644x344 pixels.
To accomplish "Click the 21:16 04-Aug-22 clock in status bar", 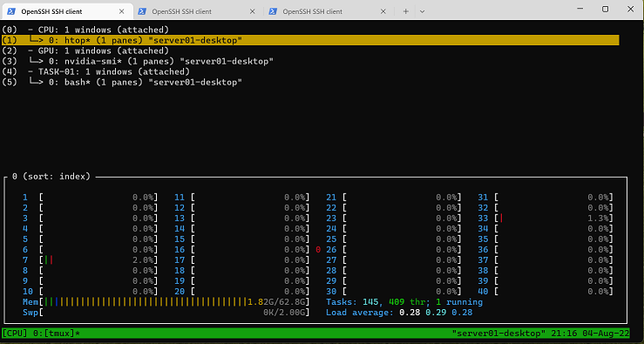I will (590, 333).
